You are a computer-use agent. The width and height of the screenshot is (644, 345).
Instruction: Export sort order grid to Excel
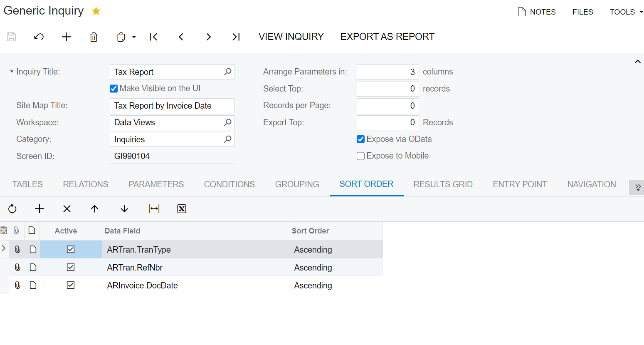pos(182,209)
